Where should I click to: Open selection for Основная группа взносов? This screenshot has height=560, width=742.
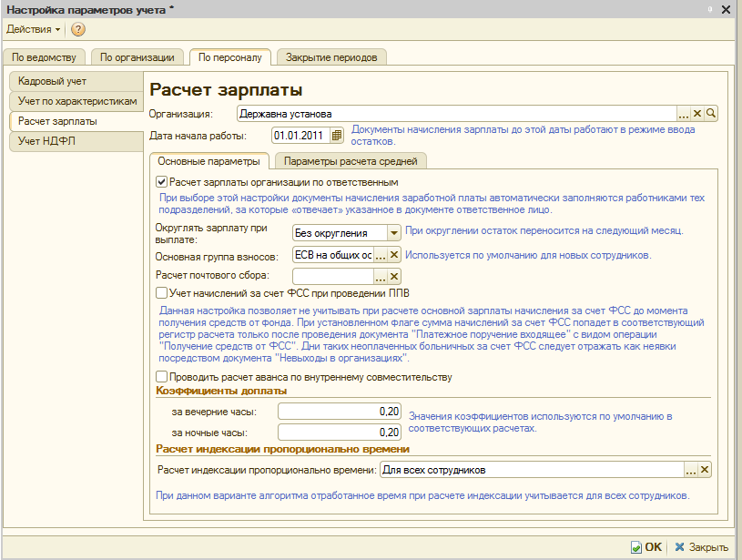point(381,255)
